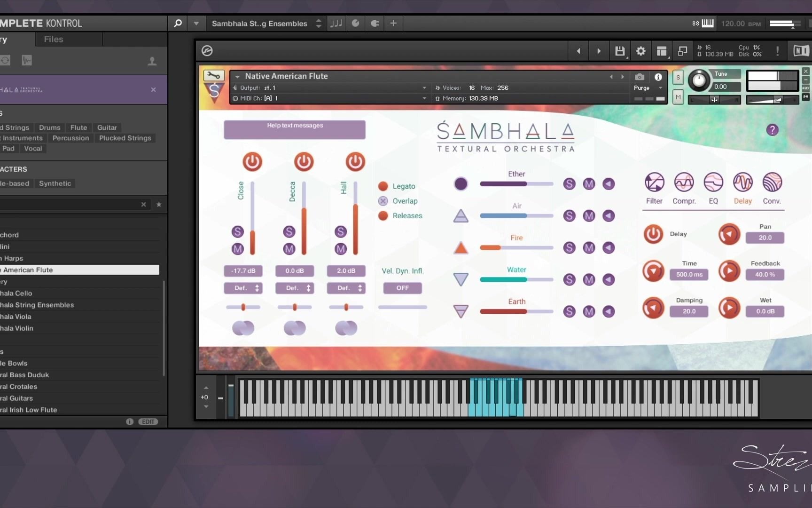The width and height of the screenshot is (812, 508).
Task: Open the Hall mic Def. dropdown
Action: pos(346,288)
